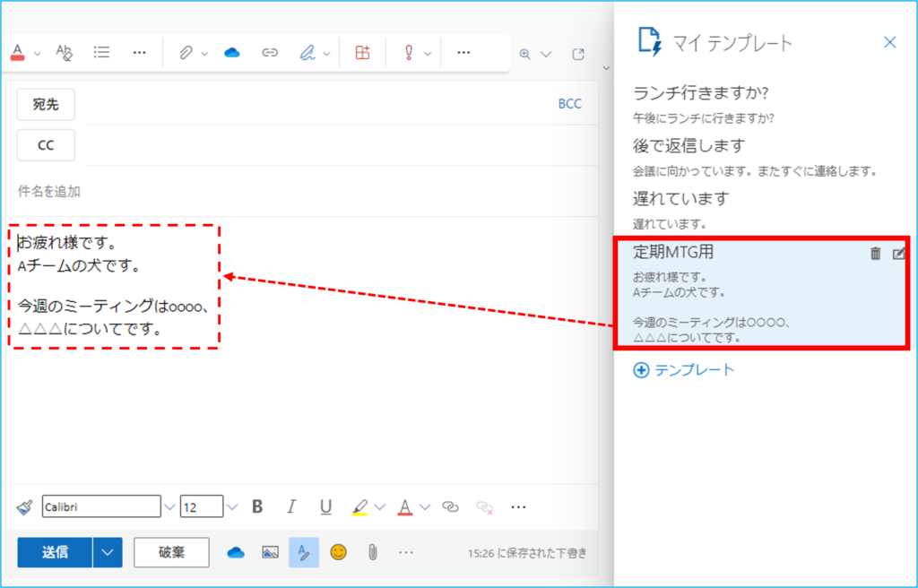
Task: Open the zoom level dropdown
Action: [x=545, y=54]
